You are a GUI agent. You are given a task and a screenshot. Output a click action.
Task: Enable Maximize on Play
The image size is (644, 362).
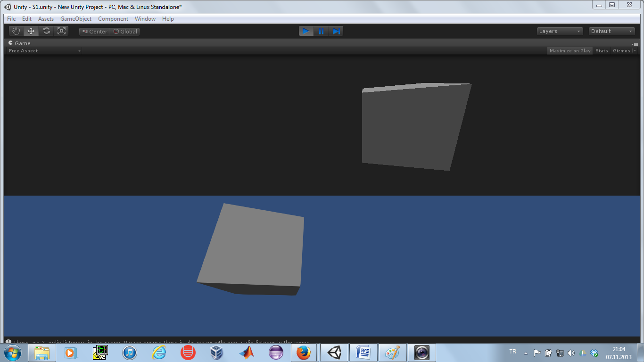[570, 51]
